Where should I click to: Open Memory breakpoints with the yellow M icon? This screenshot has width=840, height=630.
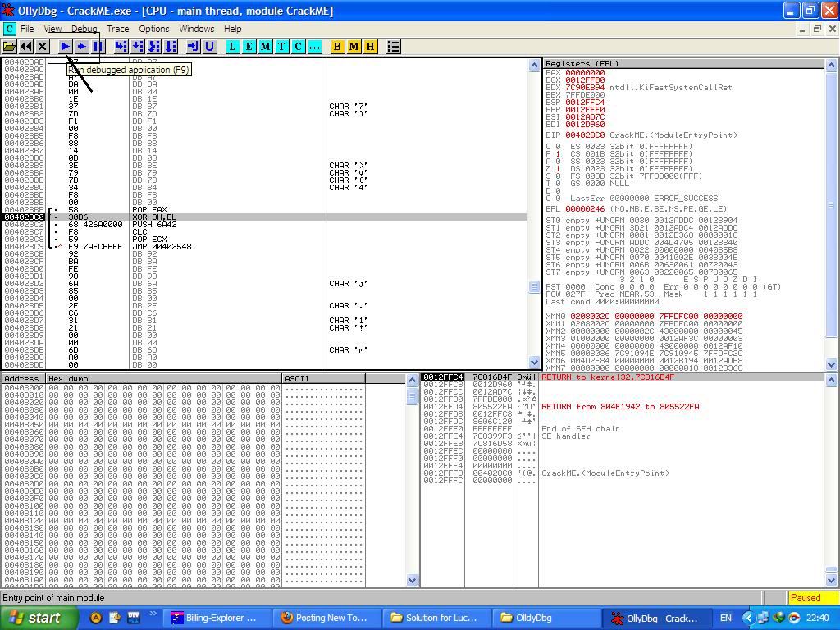pos(354,47)
